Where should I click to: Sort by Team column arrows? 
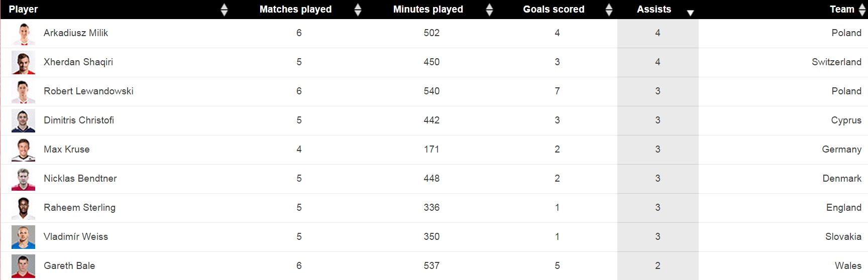click(x=862, y=10)
